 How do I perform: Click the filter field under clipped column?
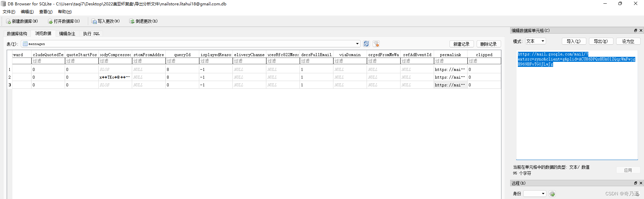(x=484, y=61)
